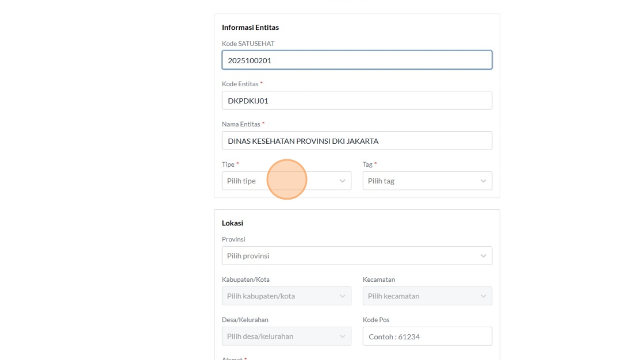This screenshot has height=360, width=644.
Task: Click the chevron arrow in Tipe dropdown
Action: pyautogui.click(x=342, y=181)
